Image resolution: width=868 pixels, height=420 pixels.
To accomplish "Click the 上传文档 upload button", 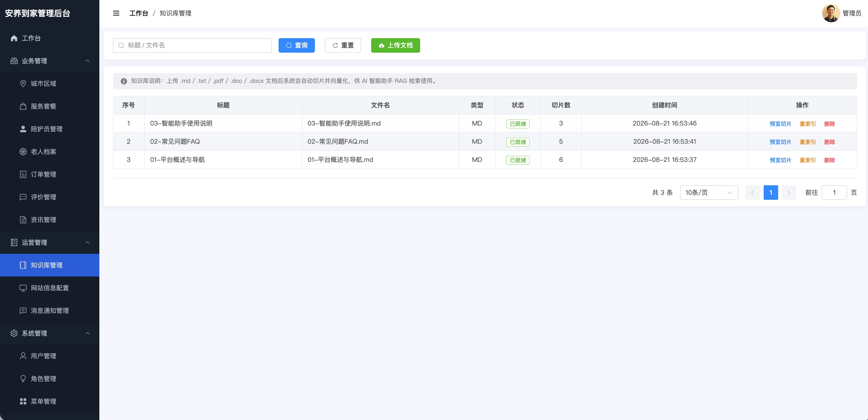I will tap(395, 45).
